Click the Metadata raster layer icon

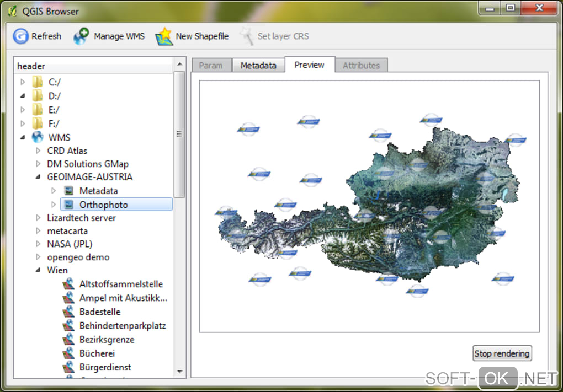(x=68, y=190)
